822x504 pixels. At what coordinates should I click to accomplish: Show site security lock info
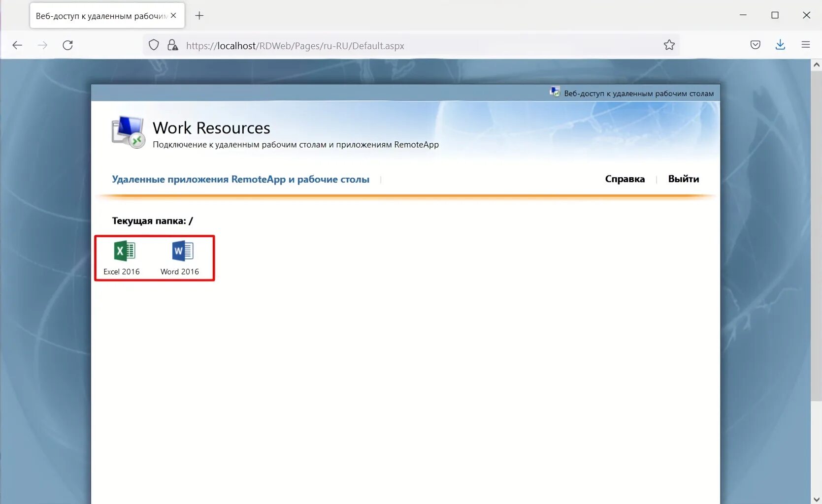(x=172, y=45)
